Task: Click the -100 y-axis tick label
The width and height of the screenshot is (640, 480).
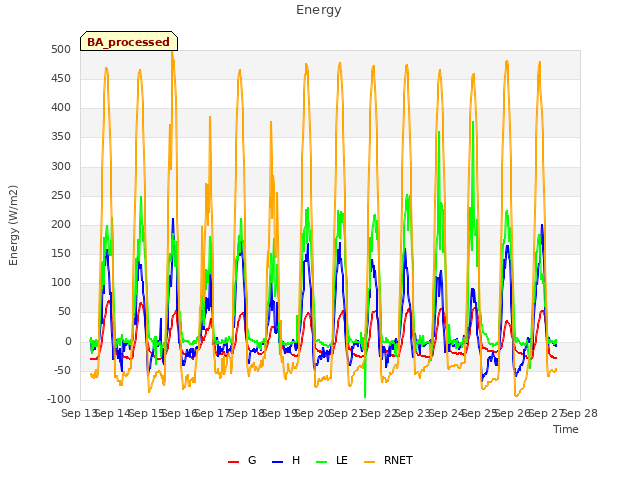Action: pos(59,399)
